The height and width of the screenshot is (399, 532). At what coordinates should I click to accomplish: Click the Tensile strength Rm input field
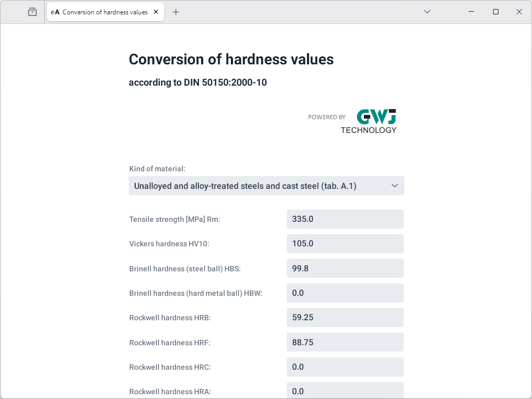(345, 219)
